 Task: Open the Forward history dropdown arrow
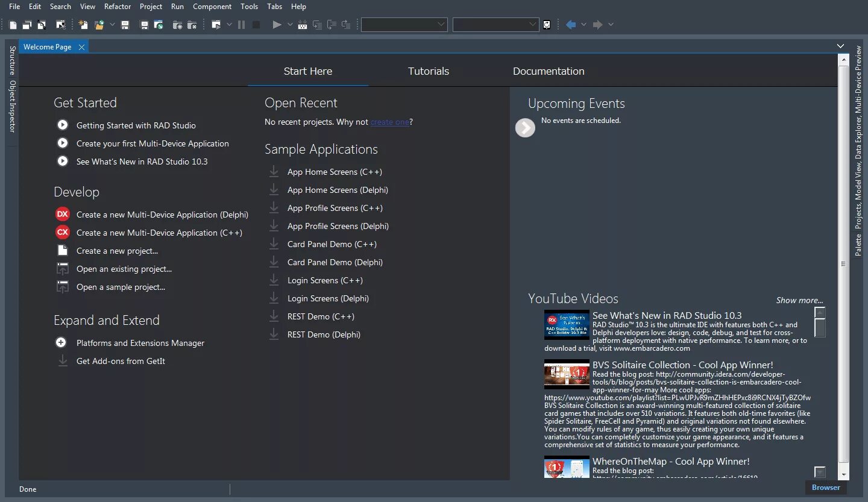point(611,25)
